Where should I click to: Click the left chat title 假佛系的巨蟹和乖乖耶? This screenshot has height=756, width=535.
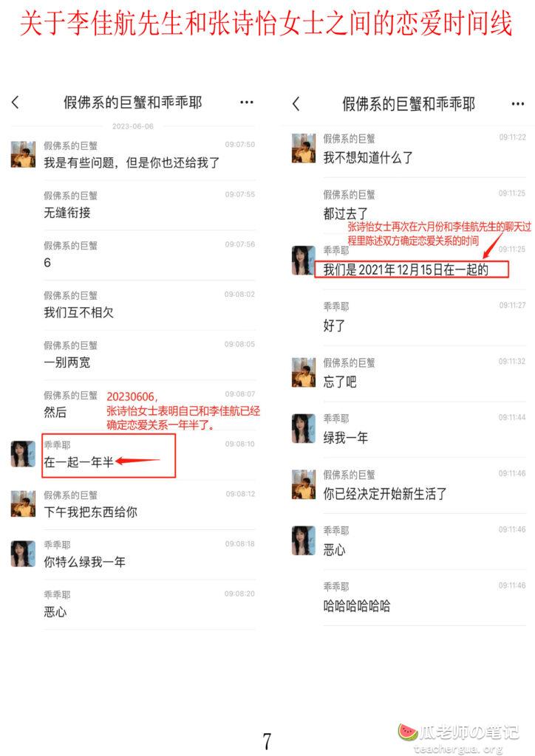tap(133, 102)
